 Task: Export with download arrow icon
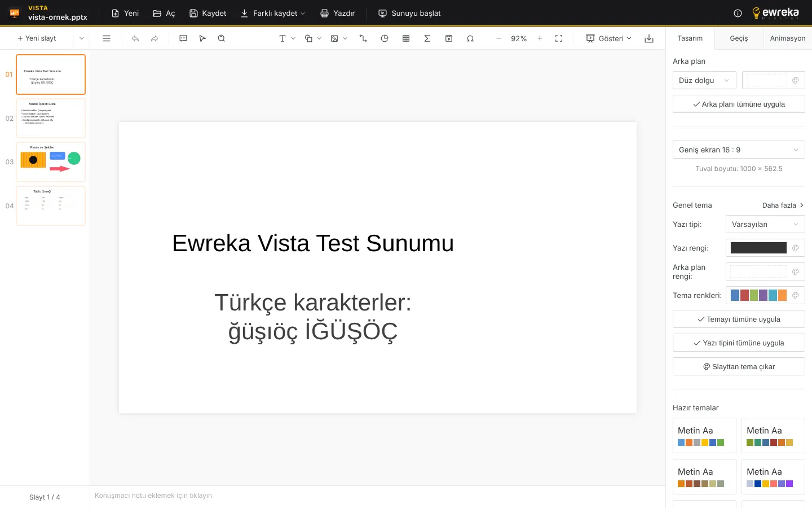(649, 38)
